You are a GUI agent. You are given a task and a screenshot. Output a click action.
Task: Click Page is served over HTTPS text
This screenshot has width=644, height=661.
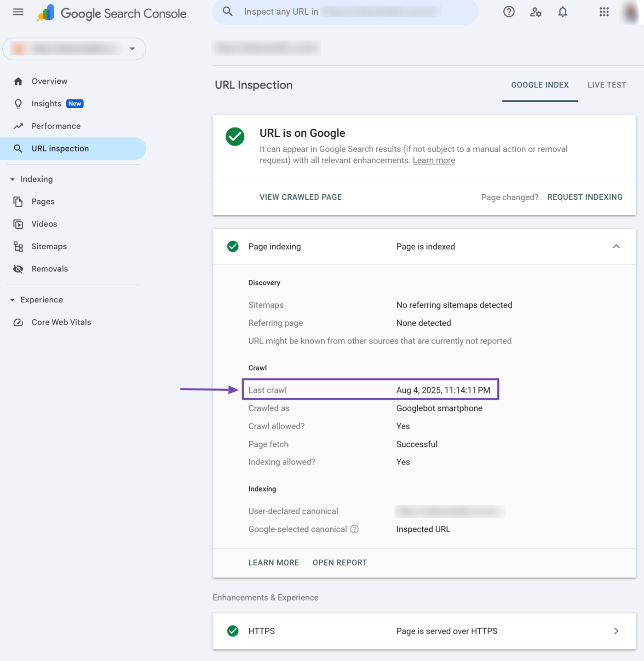(x=447, y=631)
